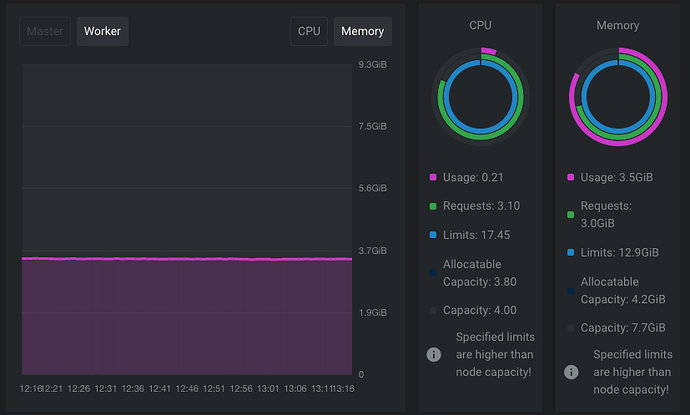Click the info icon under CPU capacity

coord(434,354)
